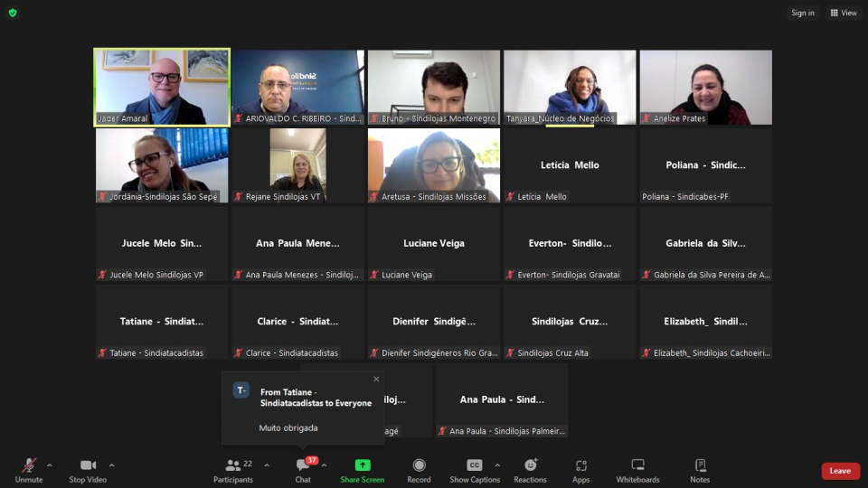Viewport: 868px width, 488px height.
Task: Toggle Show Captions on
Action: pyautogui.click(x=474, y=469)
